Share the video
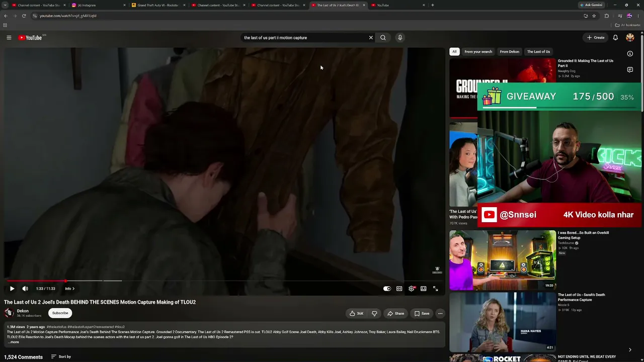 (x=395, y=313)
